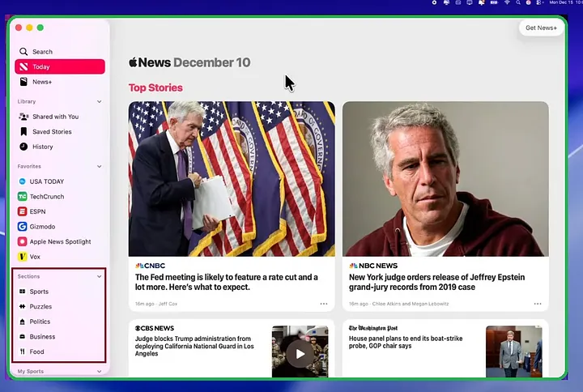583x392 pixels.
Task: Click the Business section icon
Action: 23,337
